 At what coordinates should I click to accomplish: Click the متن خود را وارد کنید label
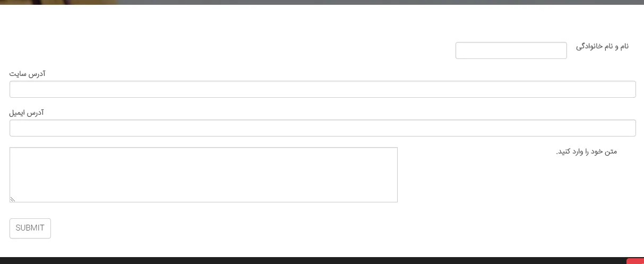pos(587,152)
